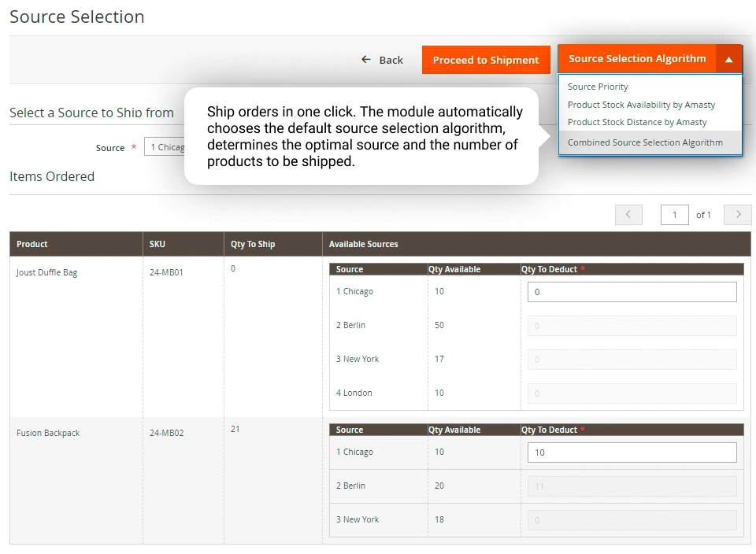Screen dimensions: 756x554
Task: Choose Combined Source Selection Algorithm
Action: 645,142
